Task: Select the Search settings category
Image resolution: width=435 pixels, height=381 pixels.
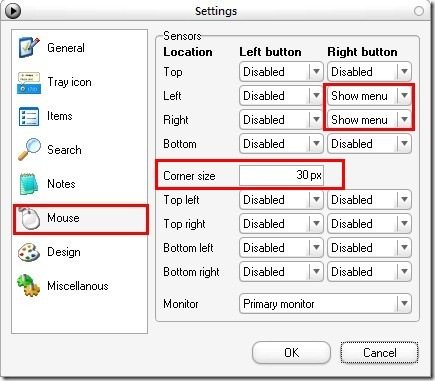Action: [x=80, y=150]
